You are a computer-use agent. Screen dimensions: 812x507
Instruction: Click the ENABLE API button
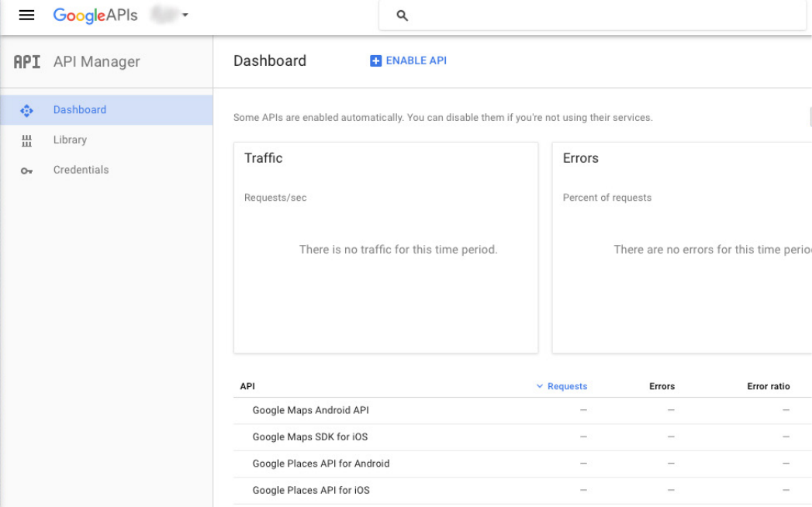tap(408, 60)
